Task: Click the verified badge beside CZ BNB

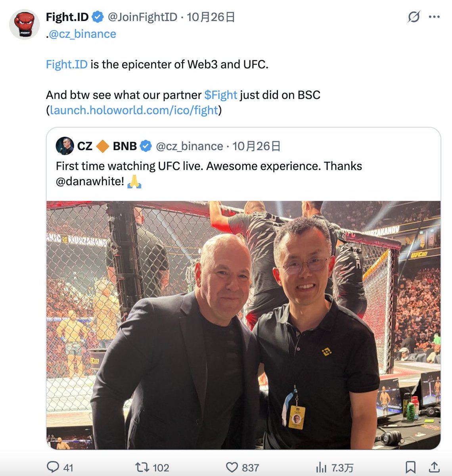Action: [146, 146]
